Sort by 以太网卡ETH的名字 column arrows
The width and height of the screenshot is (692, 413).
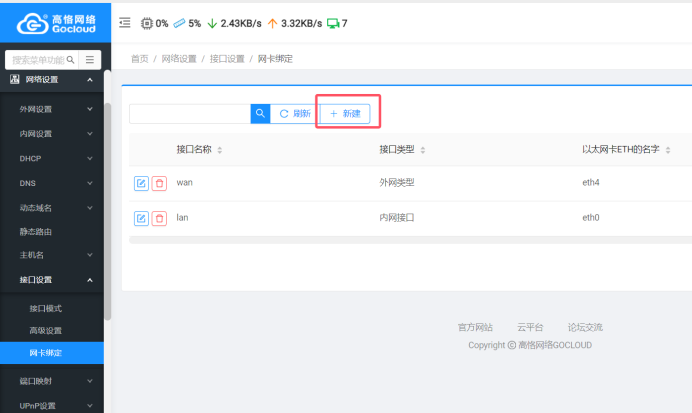click(x=668, y=150)
